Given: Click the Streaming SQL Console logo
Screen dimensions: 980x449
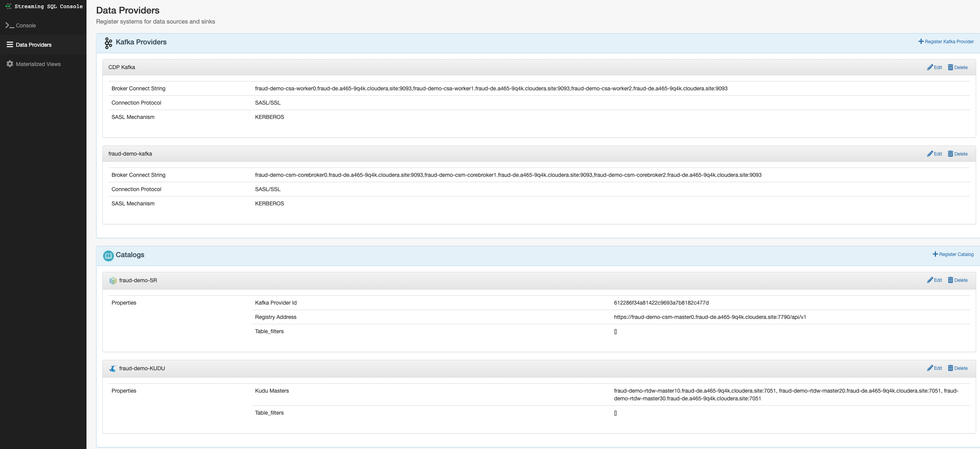Looking at the screenshot, I should pos(8,6).
